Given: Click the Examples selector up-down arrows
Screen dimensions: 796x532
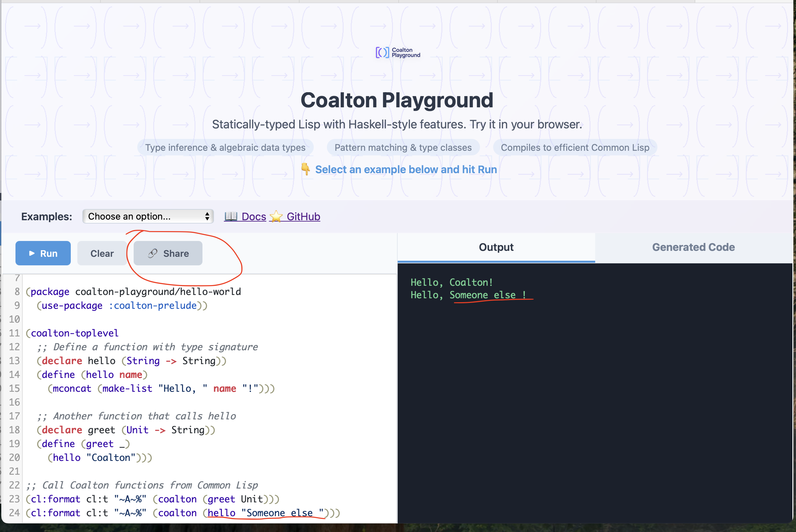Looking at the screenshot, I should (207, 216).
